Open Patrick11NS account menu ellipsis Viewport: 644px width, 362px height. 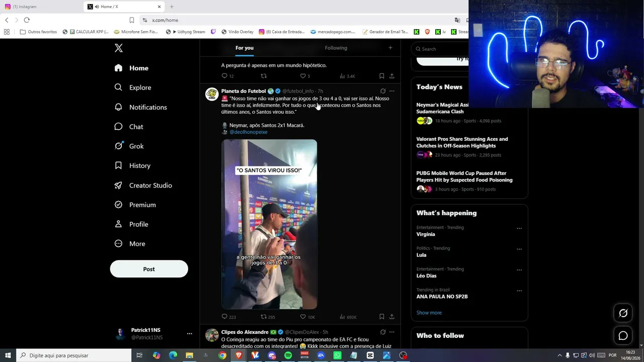[190, 333]
